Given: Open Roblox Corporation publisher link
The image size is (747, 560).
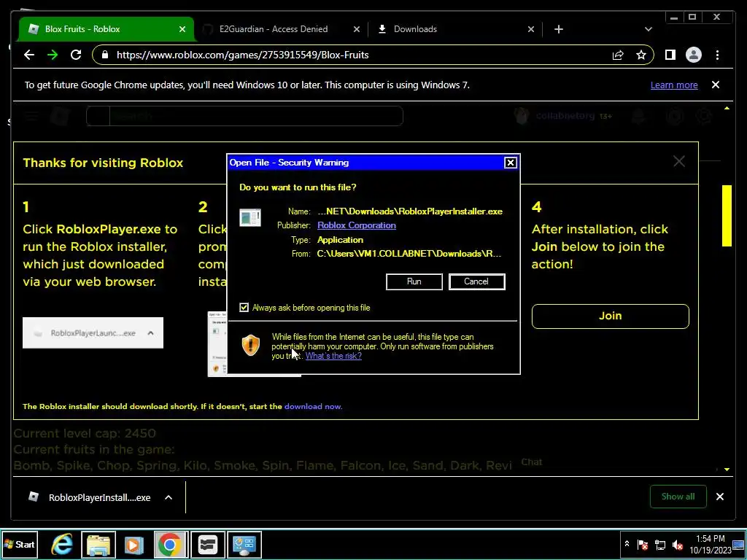Looking at the screenshot, I should click(x=356, y=225).
